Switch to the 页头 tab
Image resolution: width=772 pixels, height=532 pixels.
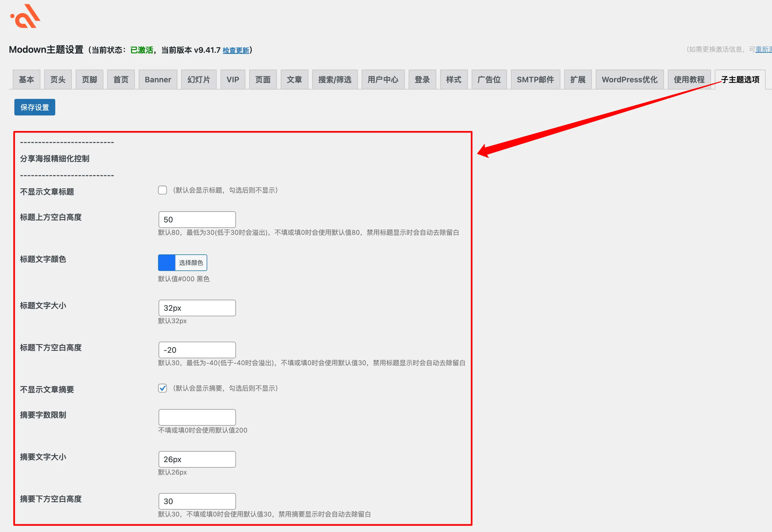[58, 80]
